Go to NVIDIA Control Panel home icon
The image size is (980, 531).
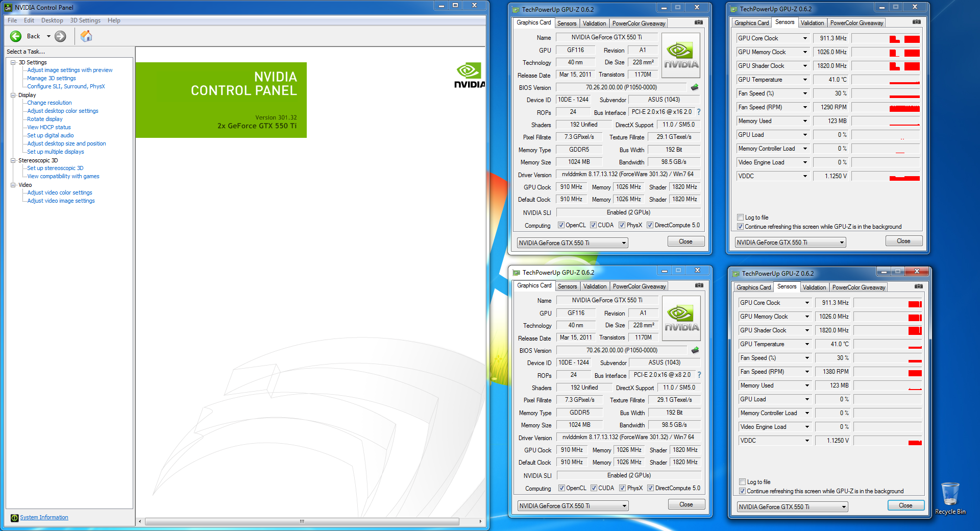click(86, 36)
